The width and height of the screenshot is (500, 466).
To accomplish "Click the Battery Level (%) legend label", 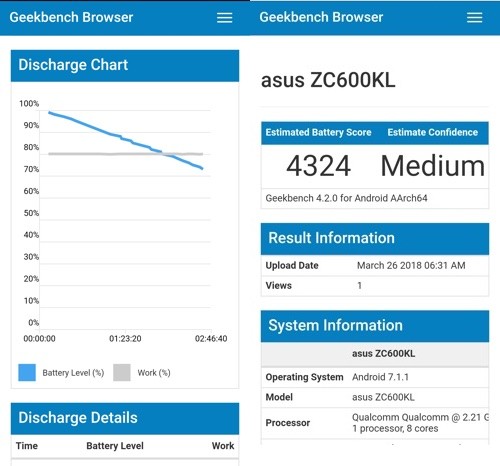I will (x=73, y=373).
